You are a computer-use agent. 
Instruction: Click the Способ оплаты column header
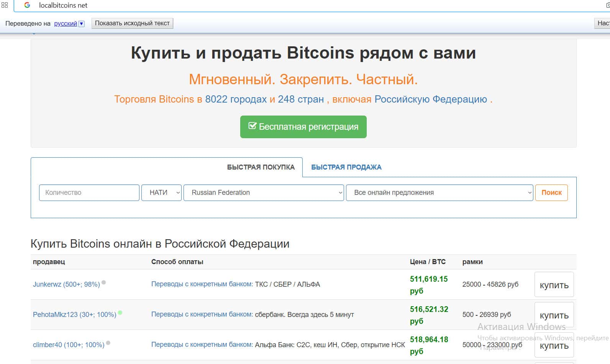click(177, 262)
